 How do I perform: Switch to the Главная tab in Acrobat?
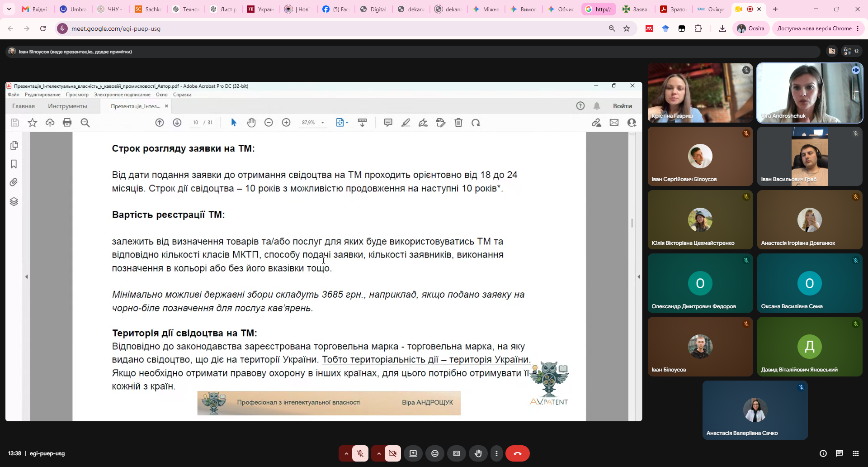click(24, 106)
